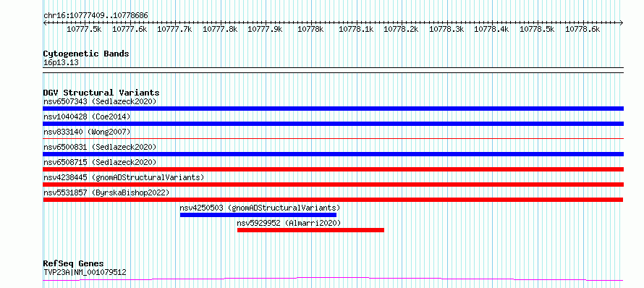Open the nsv6508715 (Sedlazeck2020) variant label
Screen dimensions: 644x288
100,162
